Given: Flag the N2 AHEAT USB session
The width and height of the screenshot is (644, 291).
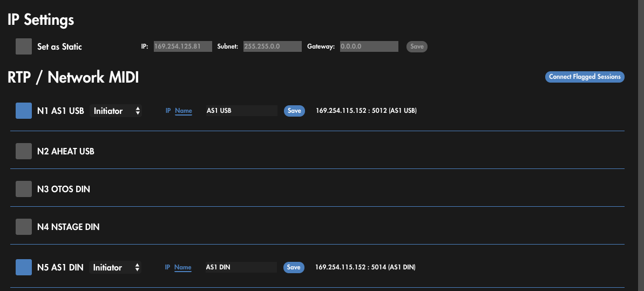Looking at the screenshot, I should point(24,151).
